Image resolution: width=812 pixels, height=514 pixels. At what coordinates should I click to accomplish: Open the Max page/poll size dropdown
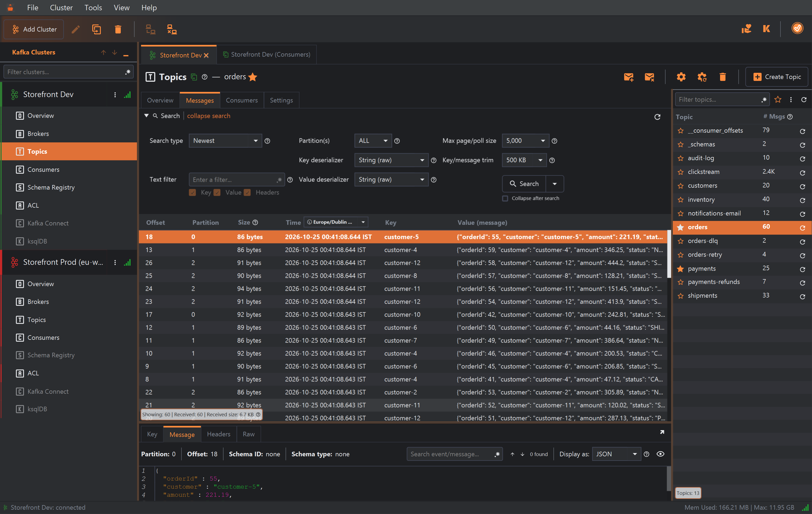tap(525, 141)
